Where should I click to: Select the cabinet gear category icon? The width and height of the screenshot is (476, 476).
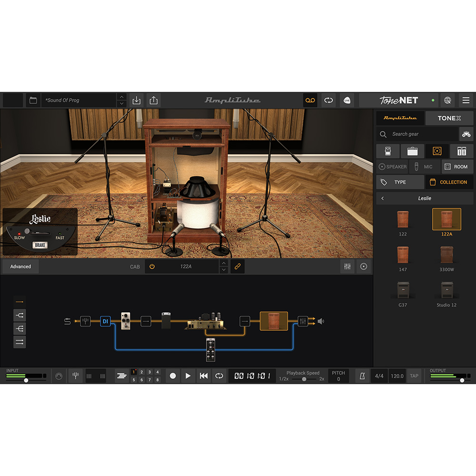tap(437, 151)
